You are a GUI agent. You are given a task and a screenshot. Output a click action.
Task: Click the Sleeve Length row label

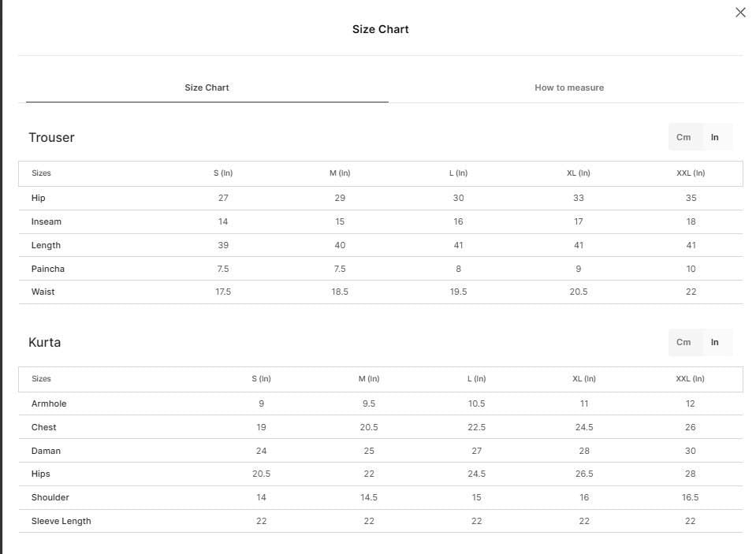coord(61,521)
